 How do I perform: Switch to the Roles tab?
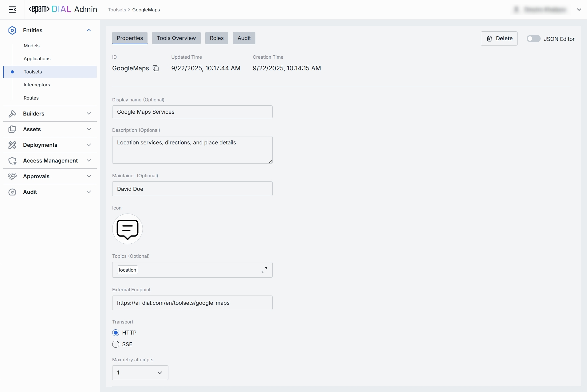(217, 38)
